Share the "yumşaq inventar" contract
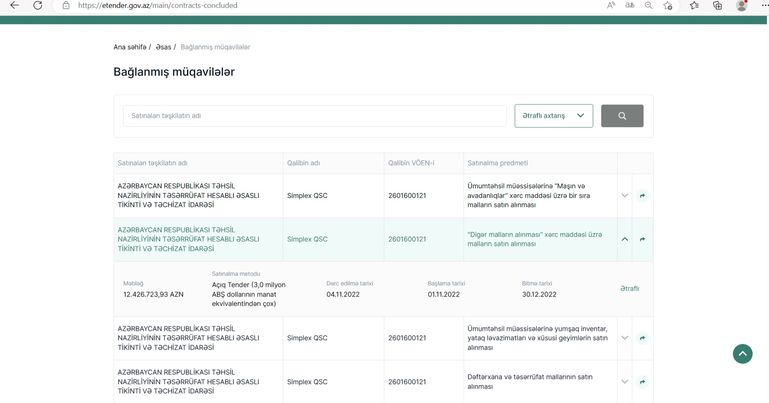The image size is (769, 403). [642, 338]
